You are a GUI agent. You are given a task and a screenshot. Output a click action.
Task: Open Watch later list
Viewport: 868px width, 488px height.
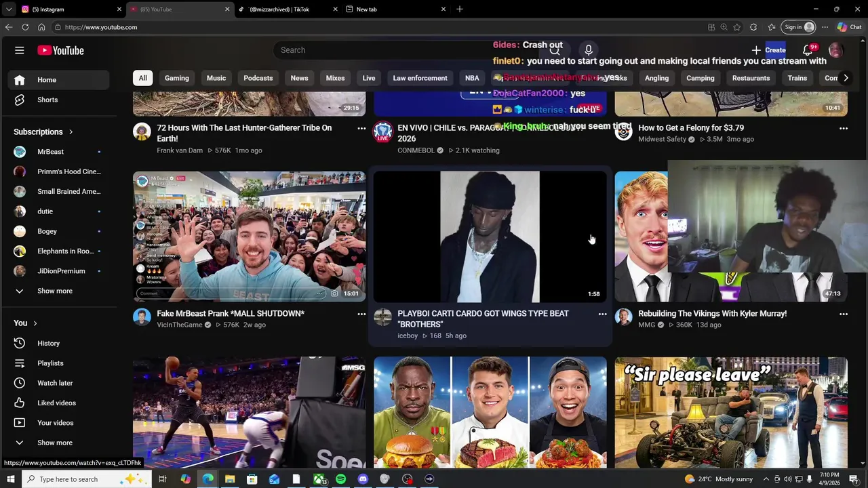pyautogui.click(x=58, y=383)
